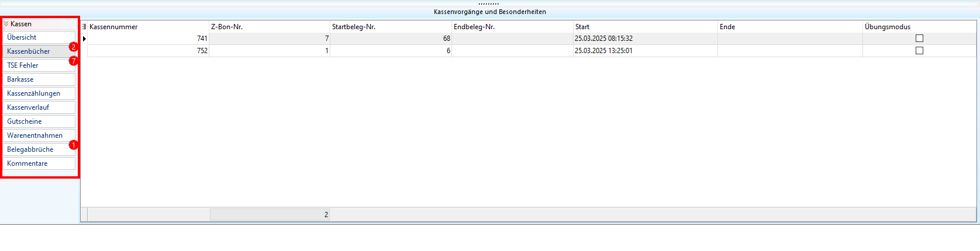Go to Barkasse section
The height and width of the screenshot is (251, 980).
(x=39, y=79)
